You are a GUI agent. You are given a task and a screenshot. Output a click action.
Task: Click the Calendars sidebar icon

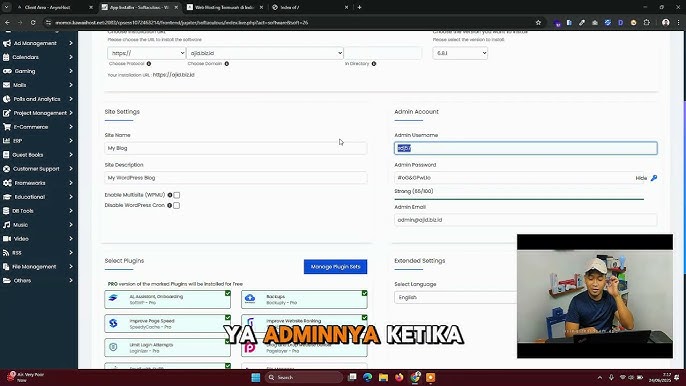pos(6,57)
